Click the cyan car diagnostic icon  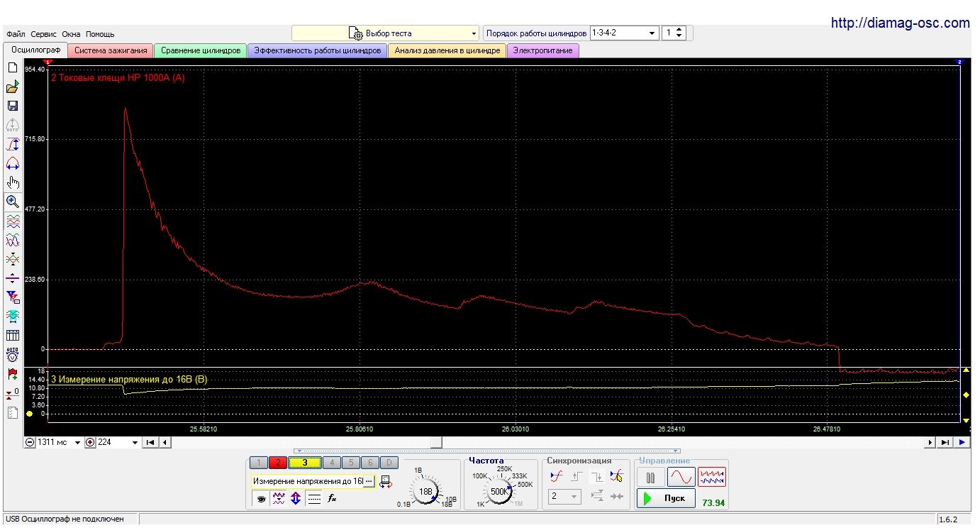tap(12, 316)
